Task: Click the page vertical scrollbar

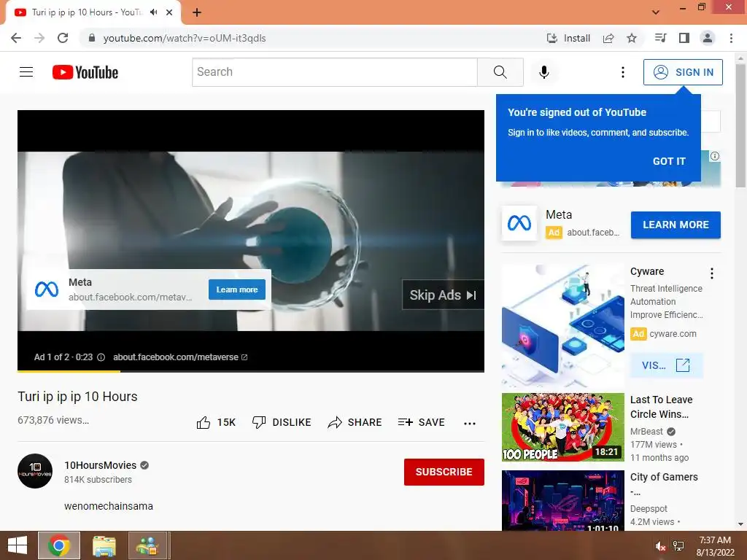Action: coord(740,126)
